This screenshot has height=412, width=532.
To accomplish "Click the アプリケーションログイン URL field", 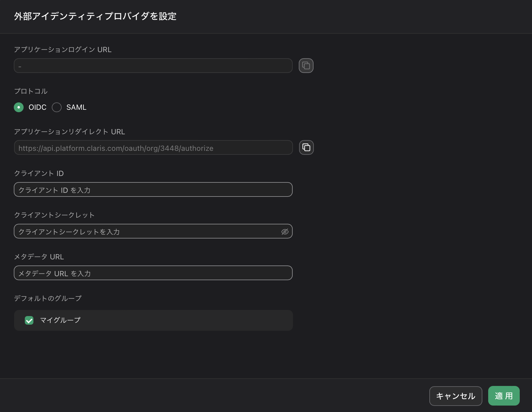I will click(x=153, y=66).
